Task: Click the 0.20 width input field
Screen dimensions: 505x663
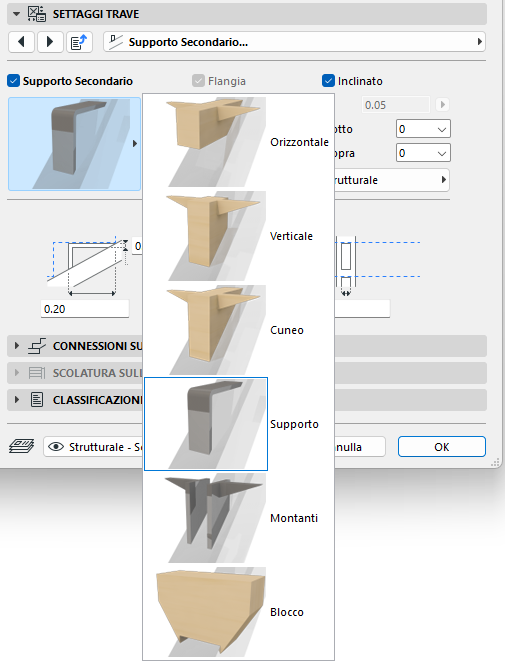Action: (85, 309)
